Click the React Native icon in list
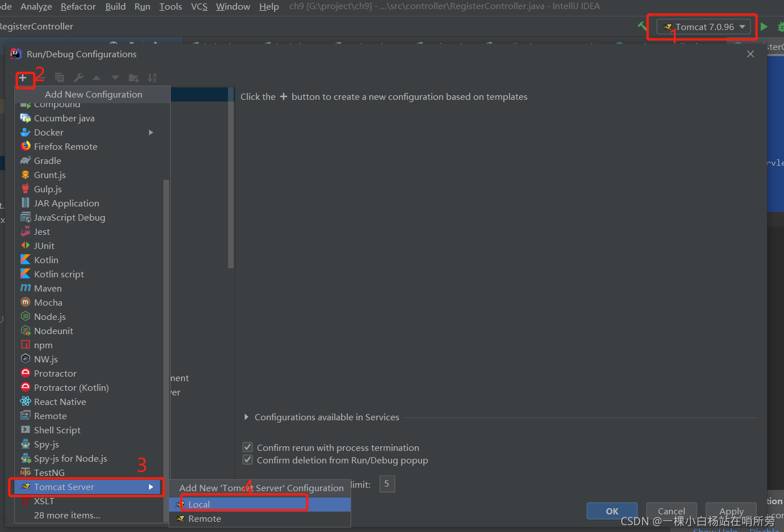 [x=26, y=402]
